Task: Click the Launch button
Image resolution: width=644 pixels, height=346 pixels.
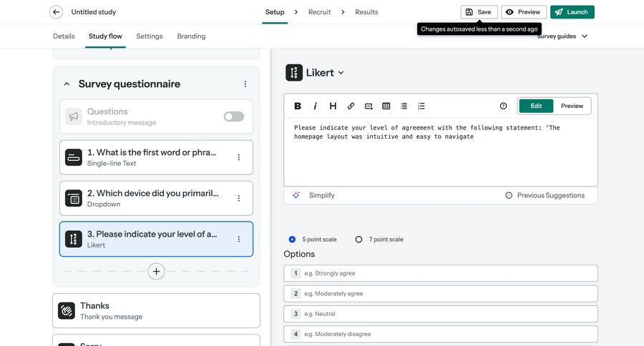Action: pos(572,12)
